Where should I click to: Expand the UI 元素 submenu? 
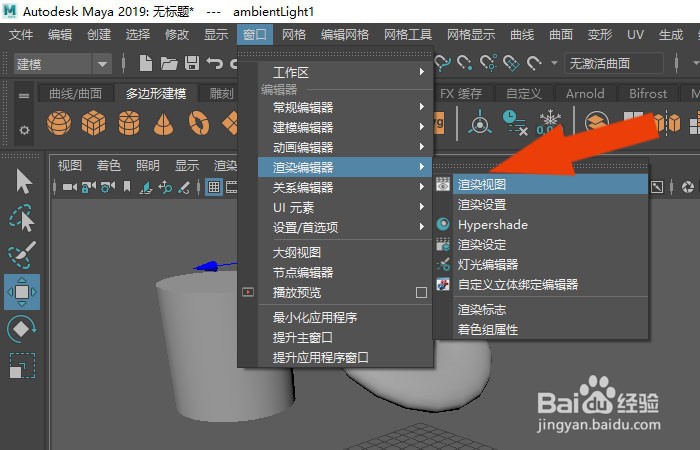(345, 207)
